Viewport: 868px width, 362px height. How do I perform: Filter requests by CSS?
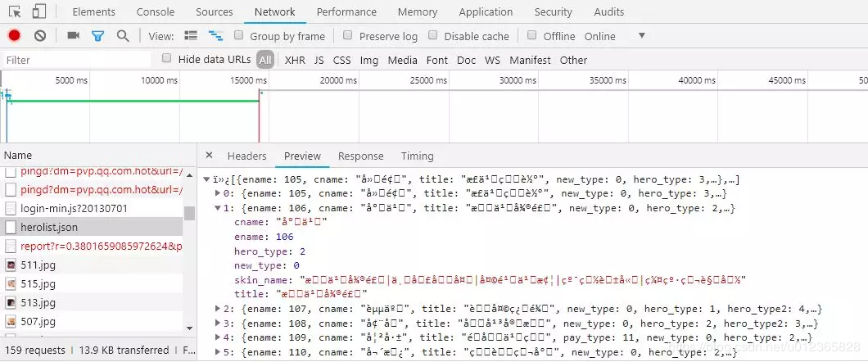click(x=342, y=61)
